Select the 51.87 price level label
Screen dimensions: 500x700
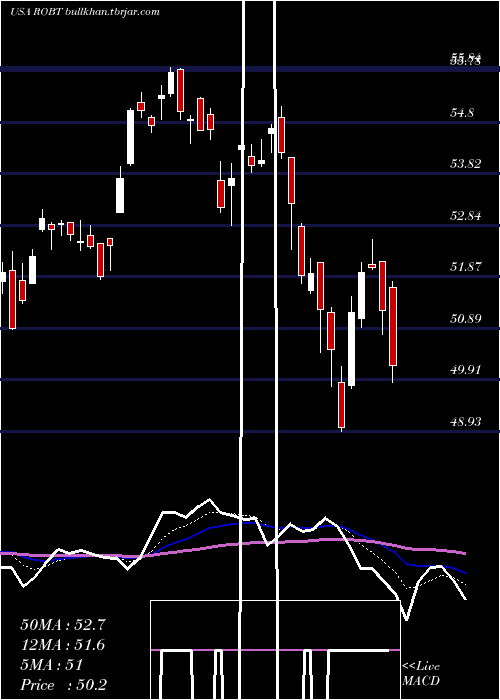466,267
